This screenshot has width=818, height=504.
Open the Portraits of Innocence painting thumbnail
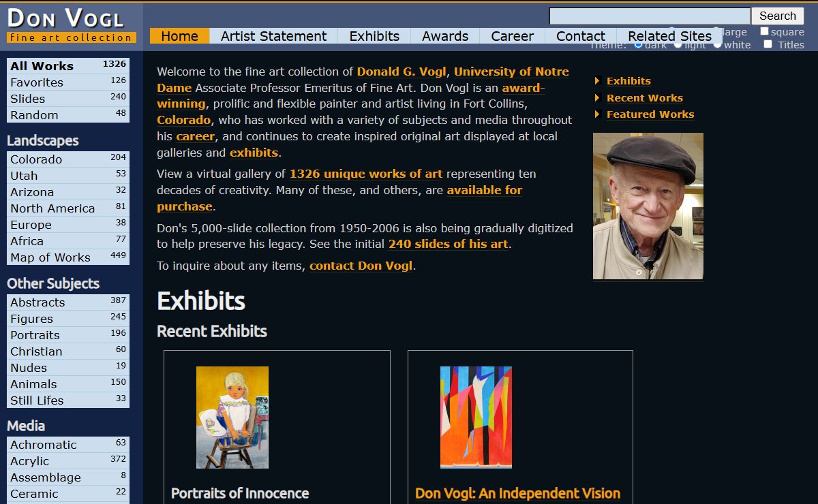pos(232,418)
